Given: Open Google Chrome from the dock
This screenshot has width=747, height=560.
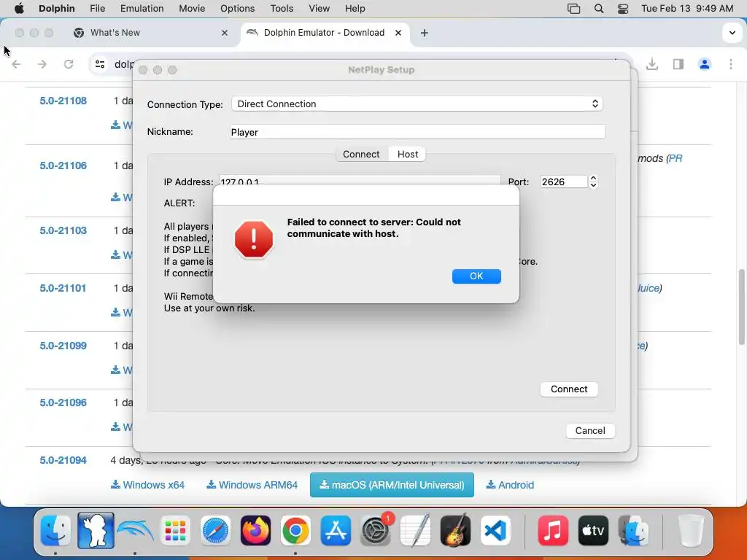Looking at the screenshot, I should pyautogui.click(x=295, y=530).
